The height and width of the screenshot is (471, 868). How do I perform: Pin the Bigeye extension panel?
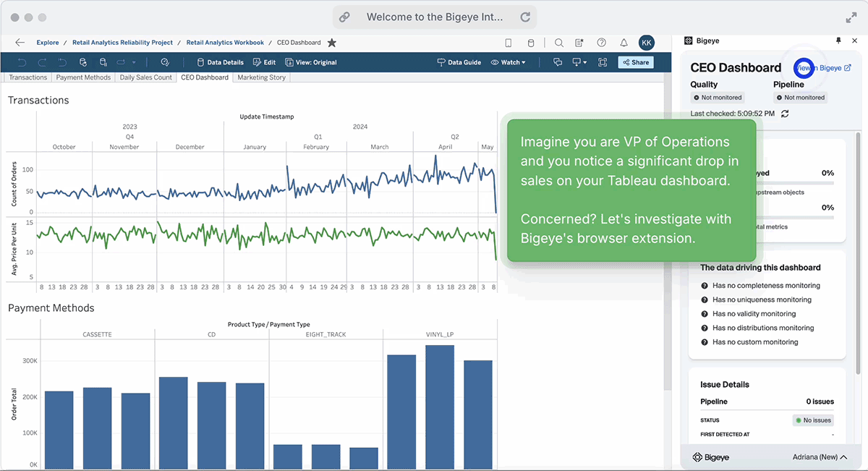pyautogui.click(x=838, y=41)
